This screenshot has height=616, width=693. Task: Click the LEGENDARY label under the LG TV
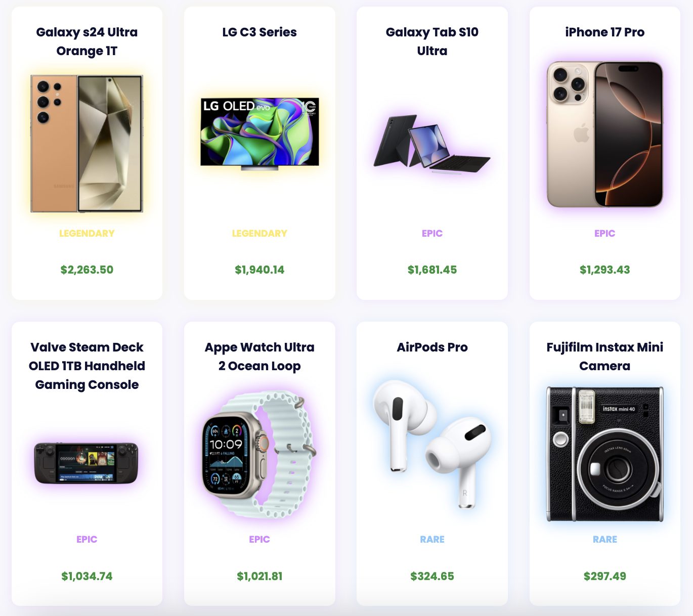pos(259,233)
